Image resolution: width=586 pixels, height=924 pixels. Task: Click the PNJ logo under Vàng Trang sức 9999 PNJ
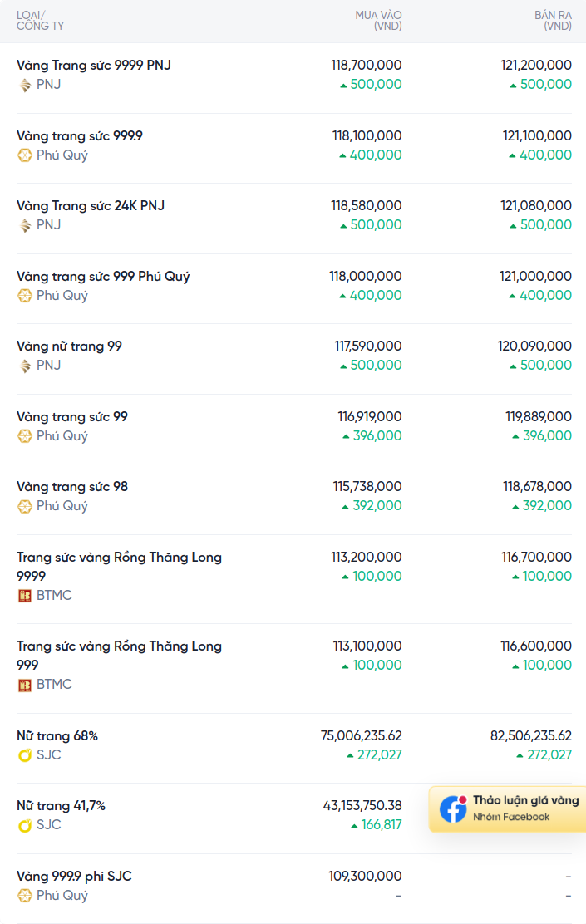tap(25, 85)
